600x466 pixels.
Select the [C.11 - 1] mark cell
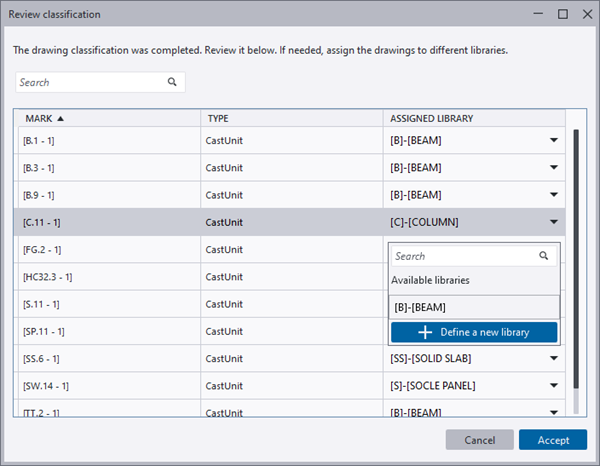(x=107, y=222)
